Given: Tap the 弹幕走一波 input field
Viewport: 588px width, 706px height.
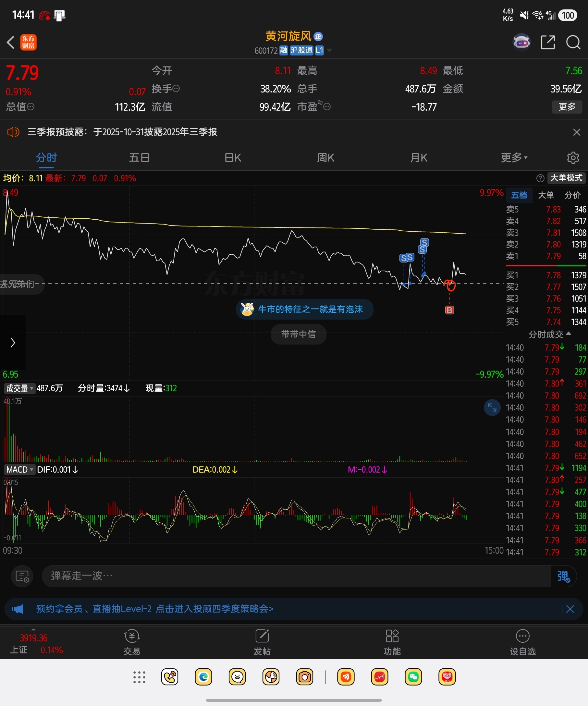Looking at the screenshot, I should click(x=296, y=576).
